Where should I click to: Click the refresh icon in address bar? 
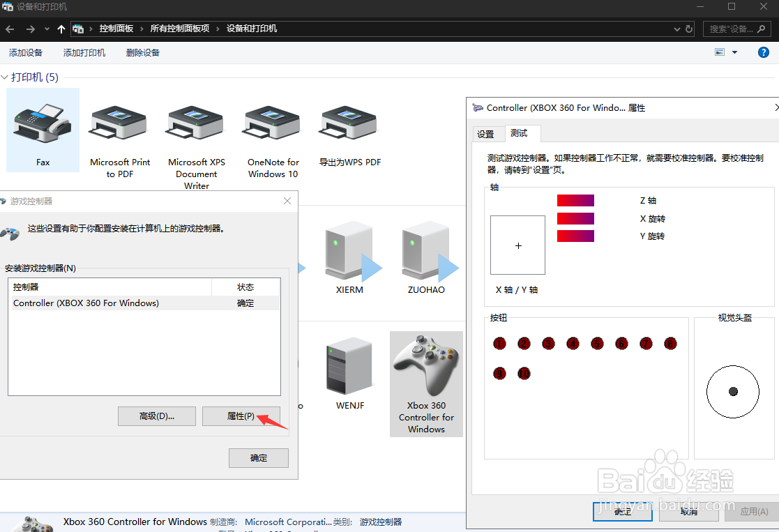tap(688, 29)
